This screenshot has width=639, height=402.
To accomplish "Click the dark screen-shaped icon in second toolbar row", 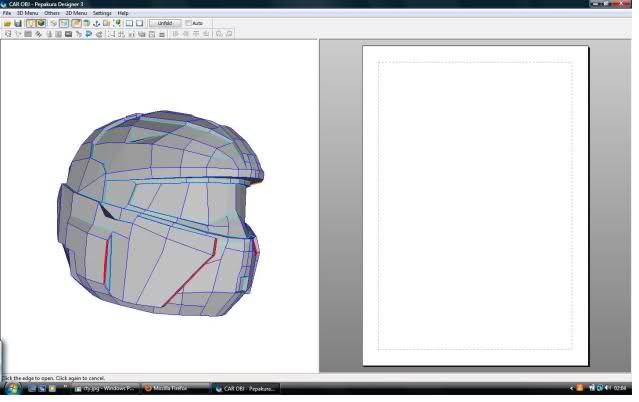I will point(68,34).
